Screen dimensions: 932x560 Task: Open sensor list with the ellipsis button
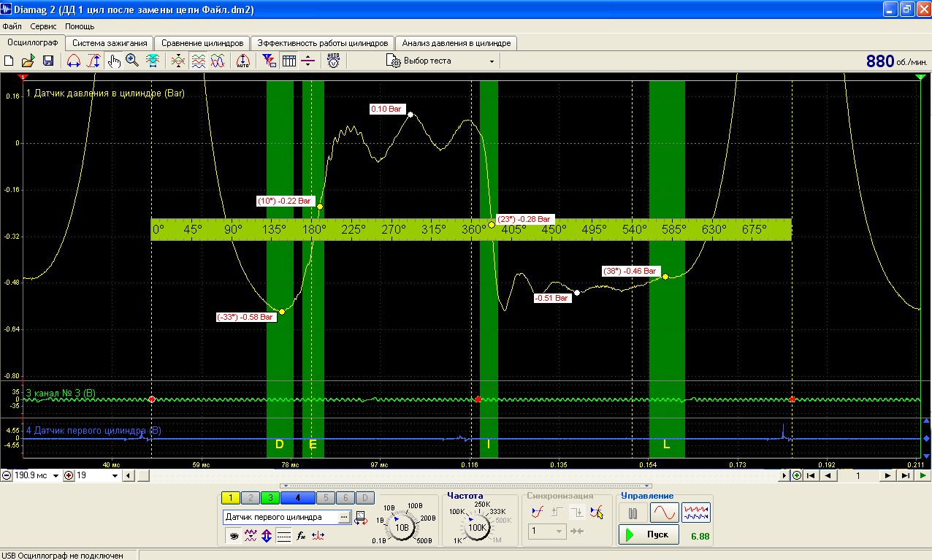344,517
